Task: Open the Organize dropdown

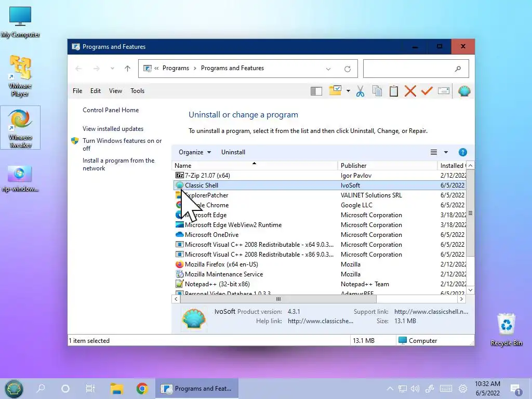Action: pos(195,152)
